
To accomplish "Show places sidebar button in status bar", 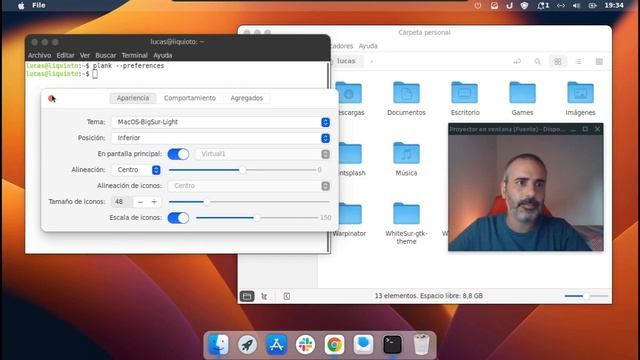I will (247, 296).
